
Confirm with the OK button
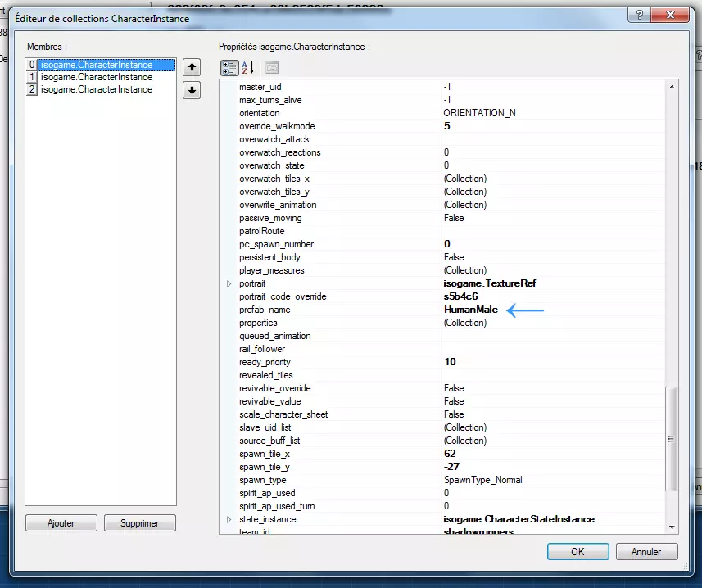pos(577,552)
